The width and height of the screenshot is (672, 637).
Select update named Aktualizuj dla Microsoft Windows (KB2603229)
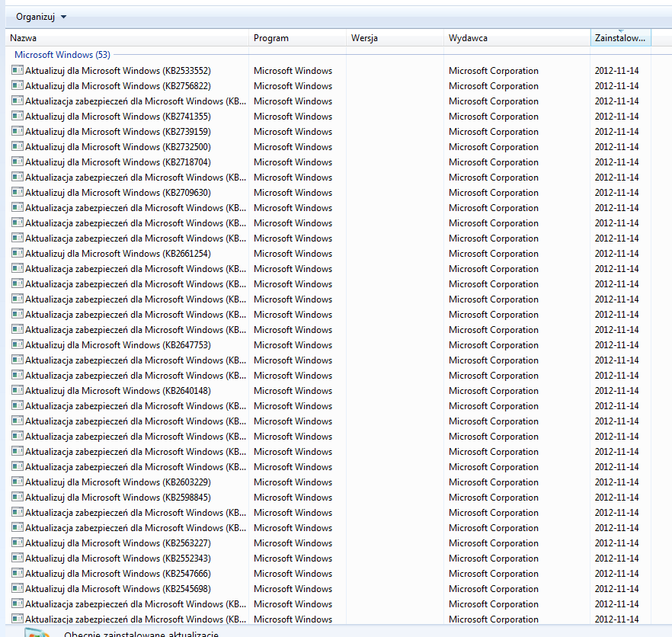[x=118, y=482]
